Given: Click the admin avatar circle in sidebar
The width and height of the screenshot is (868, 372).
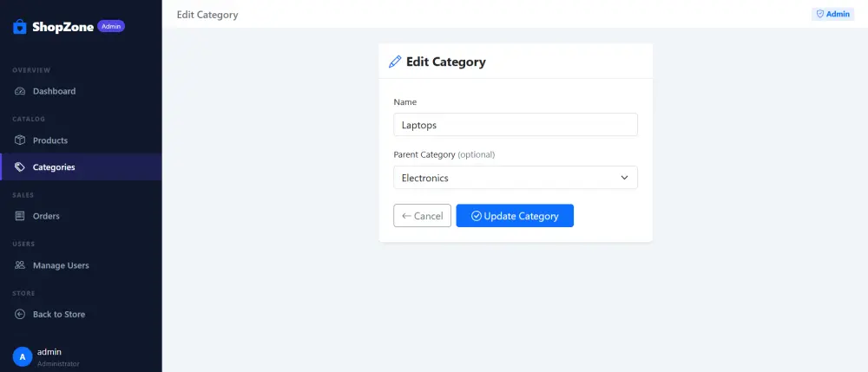Looking at the screenshot, I should point(23,357).
